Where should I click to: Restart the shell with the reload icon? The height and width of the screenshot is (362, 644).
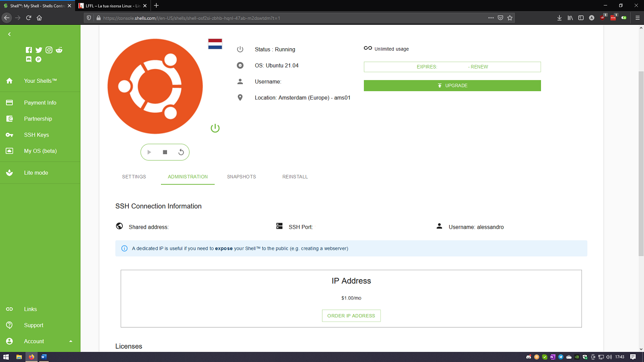pos(181,152)
